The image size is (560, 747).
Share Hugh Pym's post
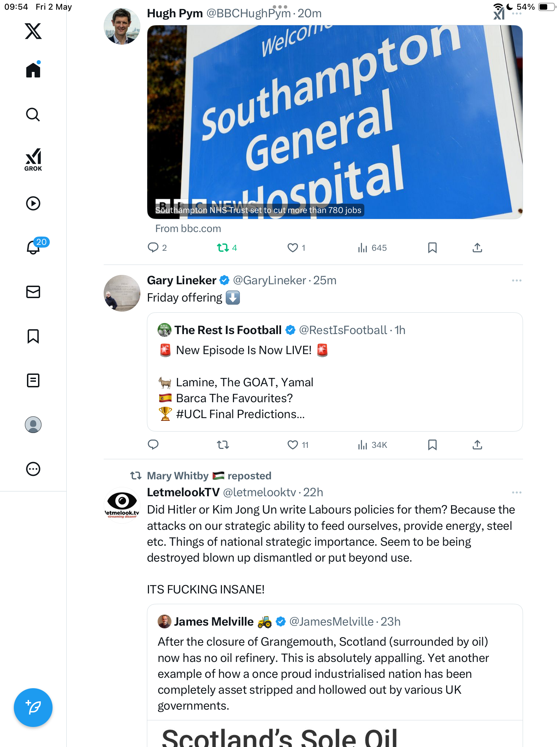click(477, 248)
